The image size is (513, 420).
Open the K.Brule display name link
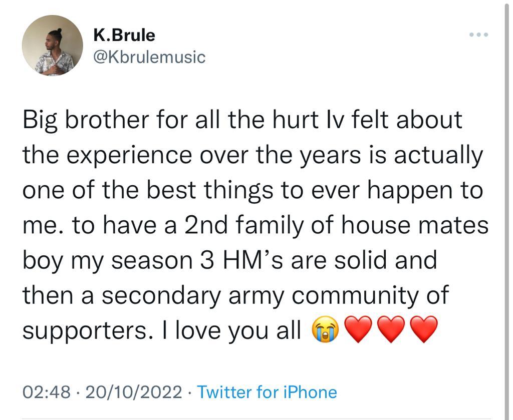point(124,35)
